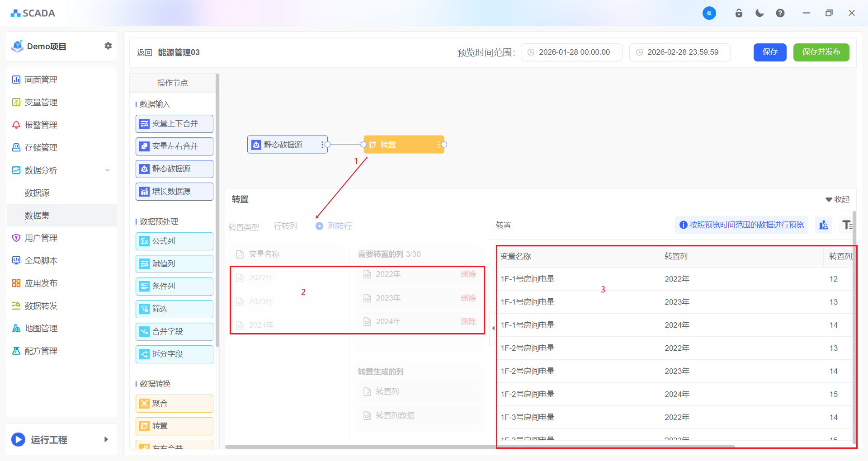
Task: Select the 聚合 transform node
Action: [174, 404]
